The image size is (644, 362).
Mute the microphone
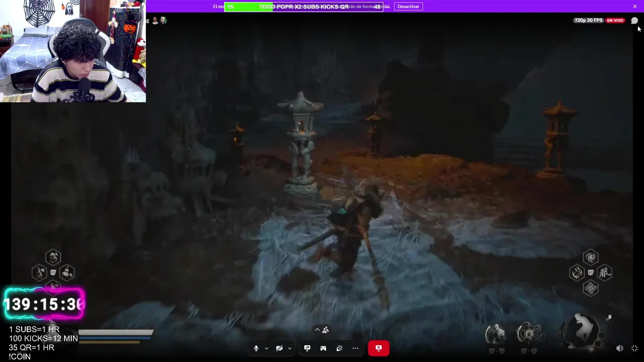[256, 348]
